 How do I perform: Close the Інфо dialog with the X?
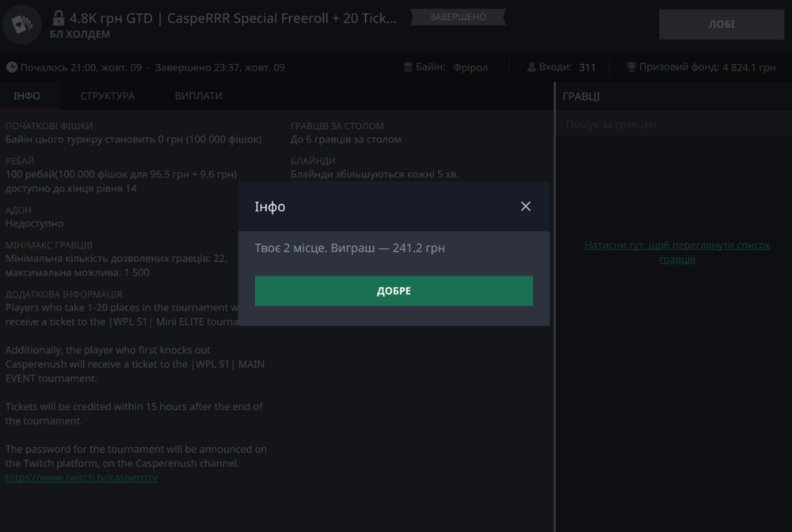pyautogui.click(x=525, y=207)
